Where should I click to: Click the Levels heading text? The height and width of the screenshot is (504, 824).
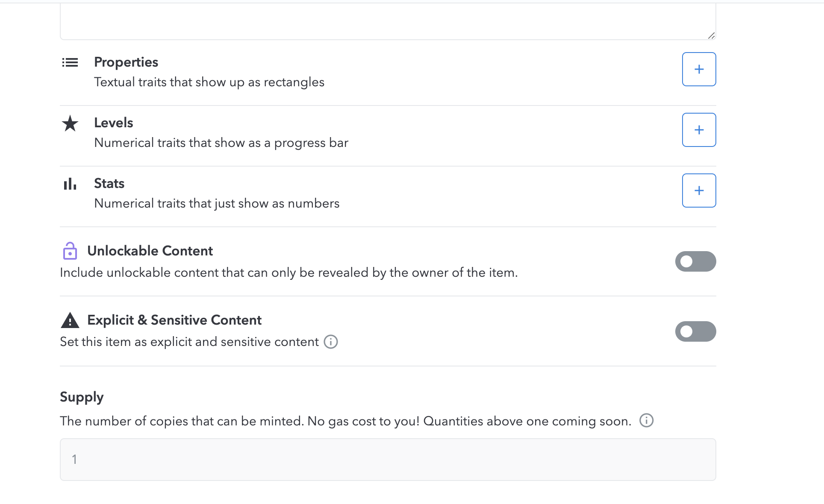(114, 123)
